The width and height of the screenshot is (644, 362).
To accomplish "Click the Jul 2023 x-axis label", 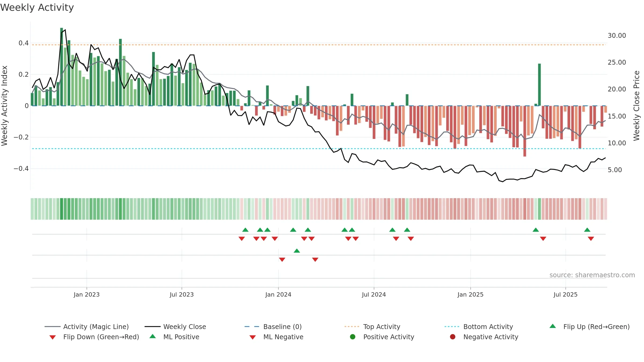I will point(182,294).
